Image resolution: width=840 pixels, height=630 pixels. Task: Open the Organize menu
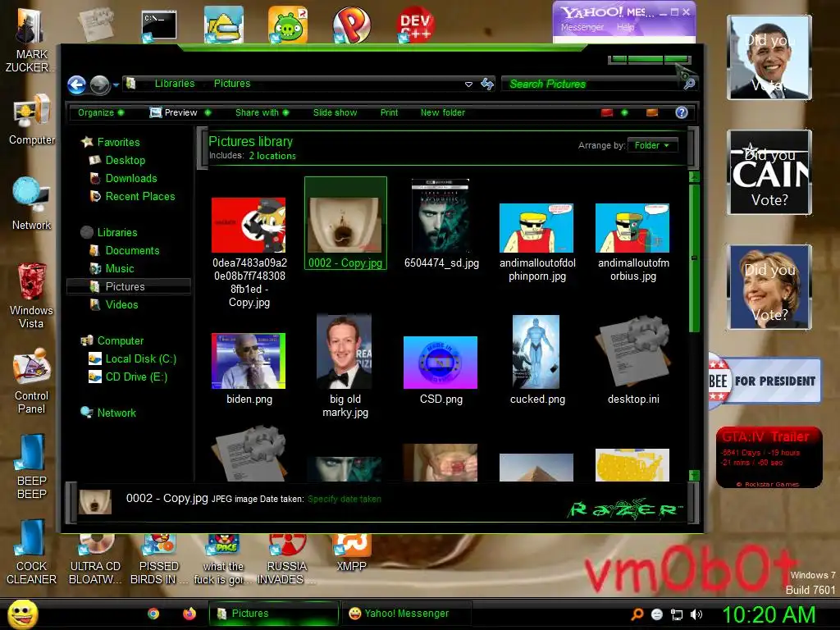click(101, 112)
